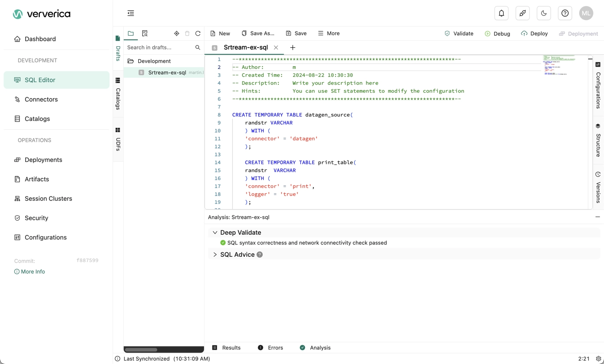Image resolution: width=604 pixels, height=364 pixels.
Task: Click SQL Advice help icon
Action: [260, 255]
